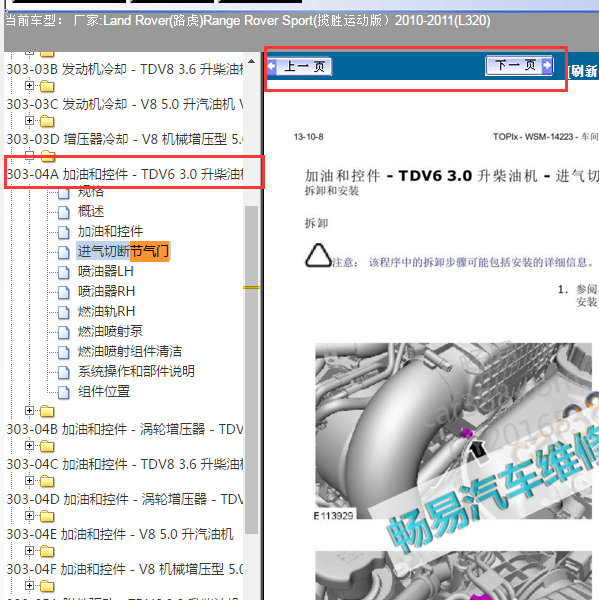Screen dimensions: 599x600
Task: Expand the folder under 303-04B 涡轮增压器
Action: tap(29, 445)
